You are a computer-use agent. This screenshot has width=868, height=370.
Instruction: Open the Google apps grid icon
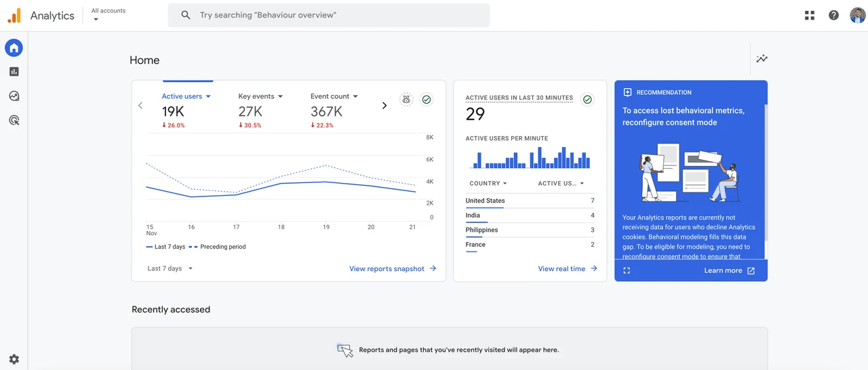810,15
